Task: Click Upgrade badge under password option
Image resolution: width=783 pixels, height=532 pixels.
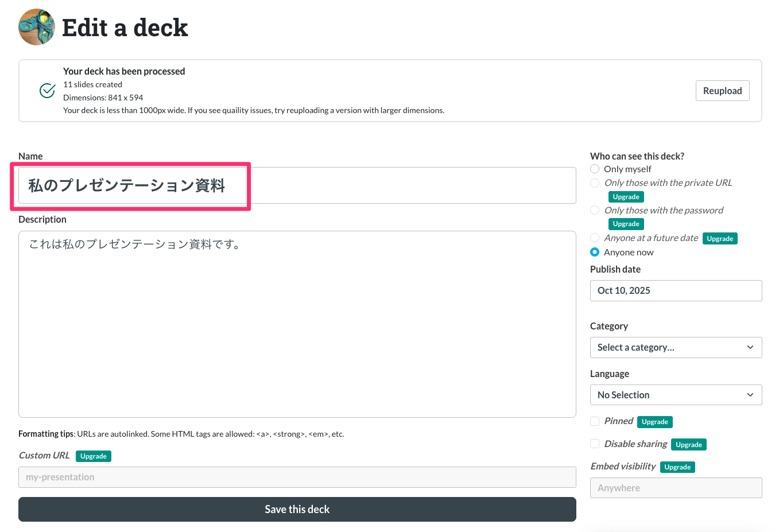Action: tap(626, 224)
